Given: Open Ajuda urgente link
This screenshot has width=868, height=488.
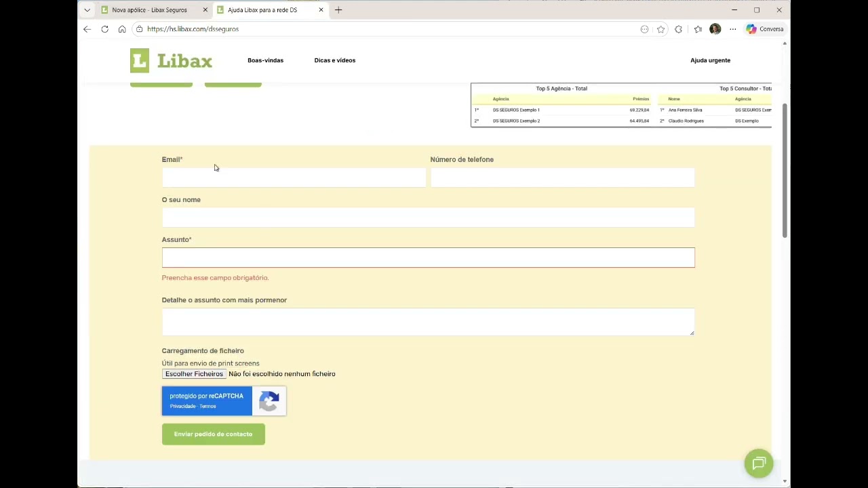Looking at the screenshot, I should pos(710,60).
